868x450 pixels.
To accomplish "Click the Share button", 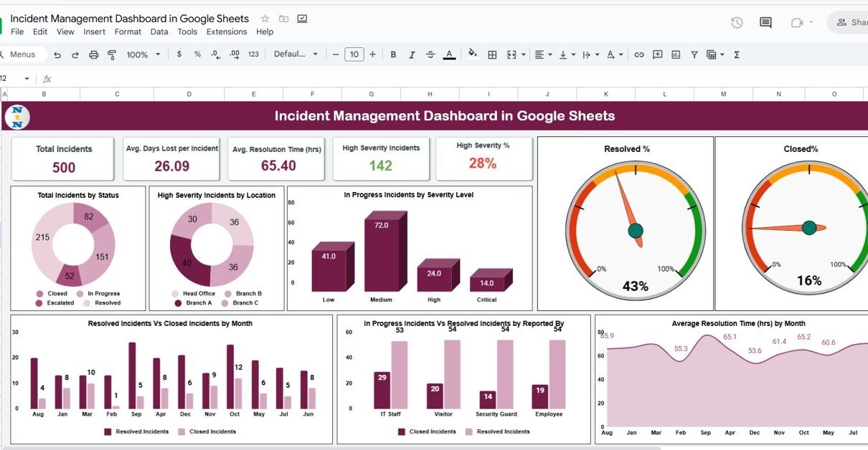I will coord(851,23).
